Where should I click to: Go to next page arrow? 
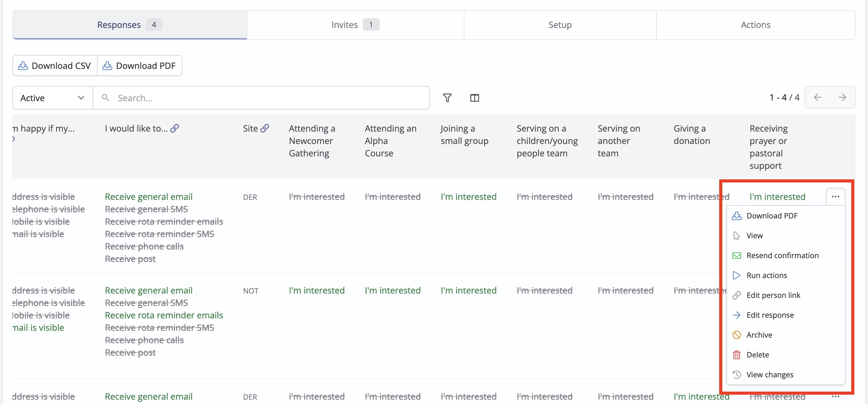[x=842, y=97]
